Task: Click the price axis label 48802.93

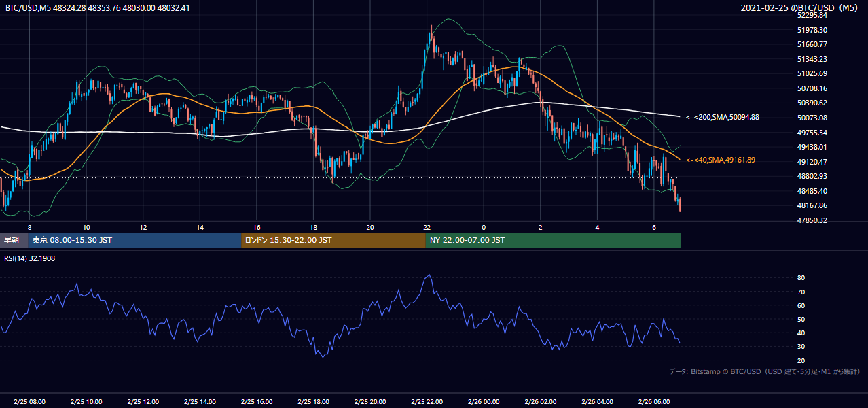Action: (x=812, y=176)
